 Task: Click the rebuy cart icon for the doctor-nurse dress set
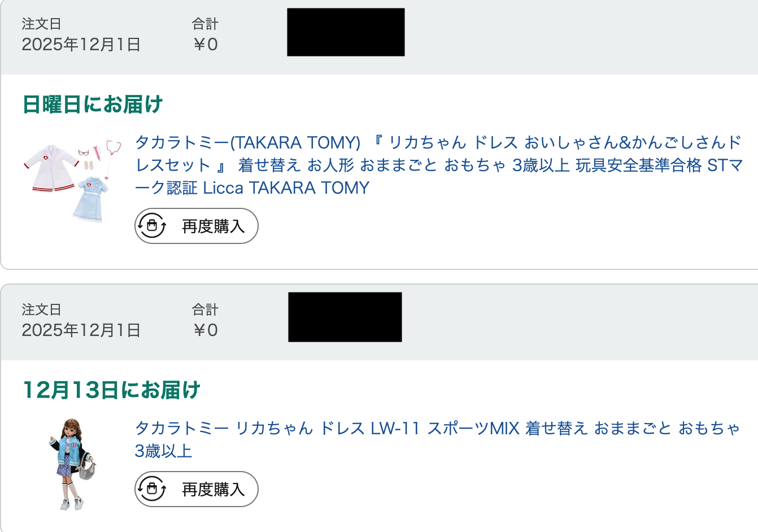[x=151, y=226]
